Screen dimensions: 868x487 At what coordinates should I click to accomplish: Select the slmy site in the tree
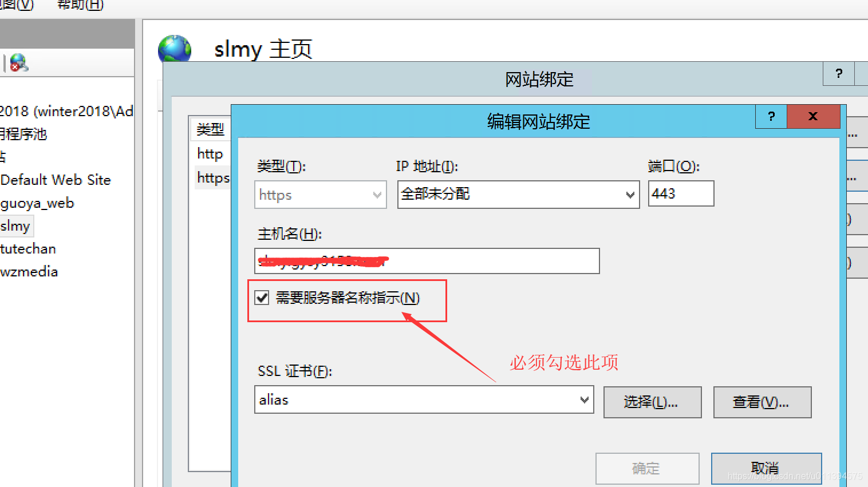pos(15,226)
